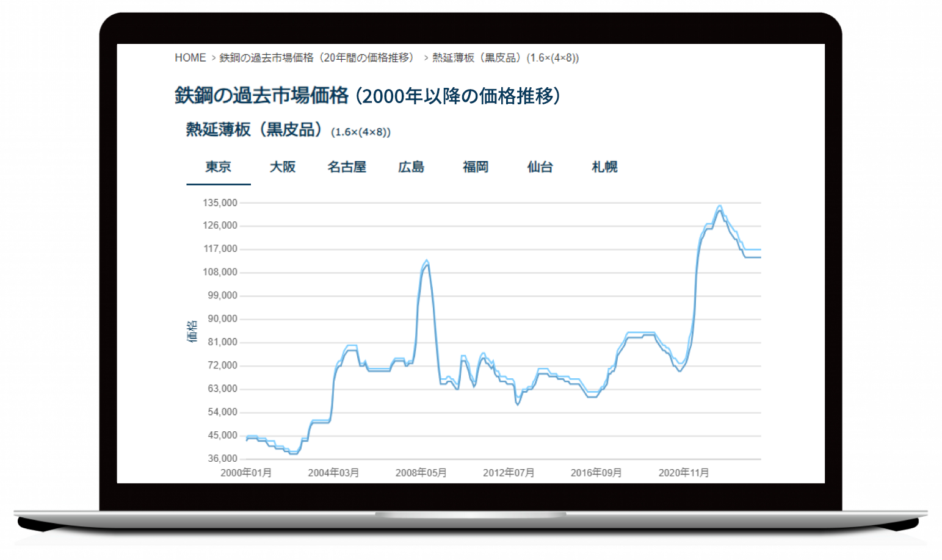Viewport: 942px width, 560px height.
Task: Select the 東京 tab
Action: pyautogui.click(x=219, y=167)
